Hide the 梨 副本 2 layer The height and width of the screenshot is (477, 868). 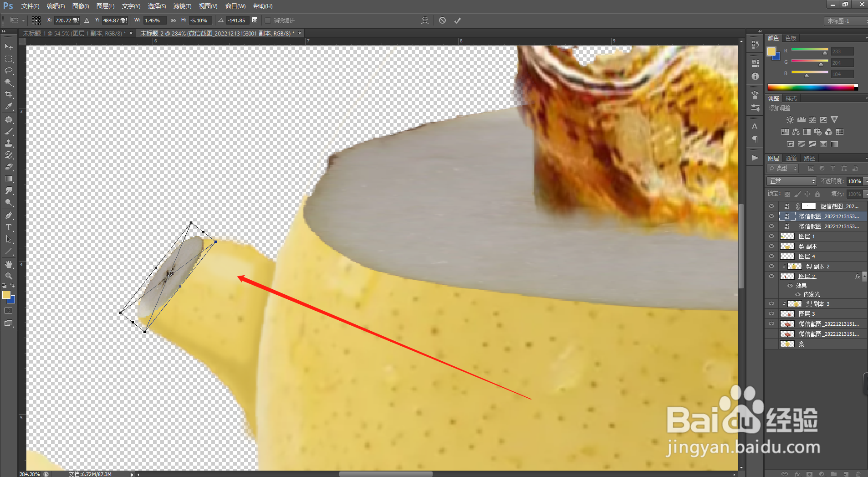[x=771, y=267]
